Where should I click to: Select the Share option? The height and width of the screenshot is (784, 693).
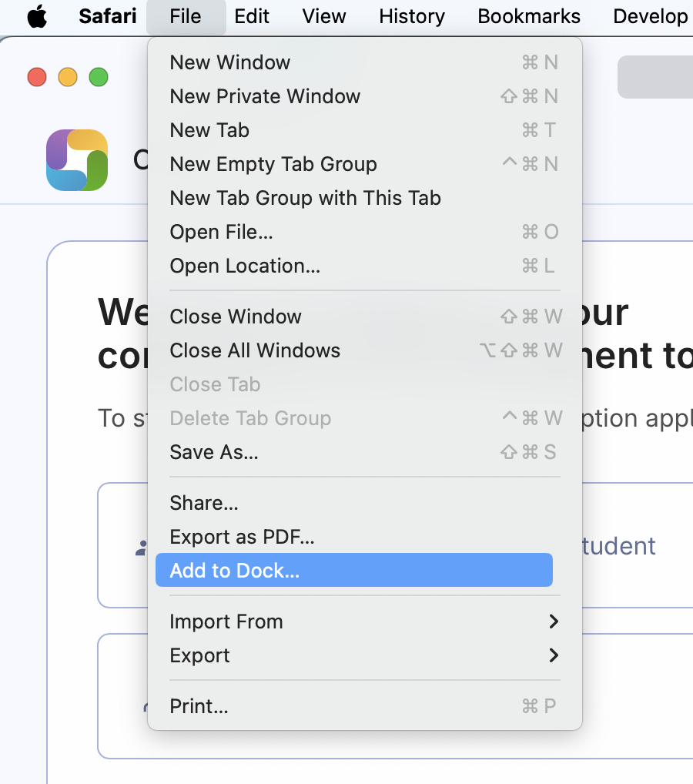pos(203,503)
